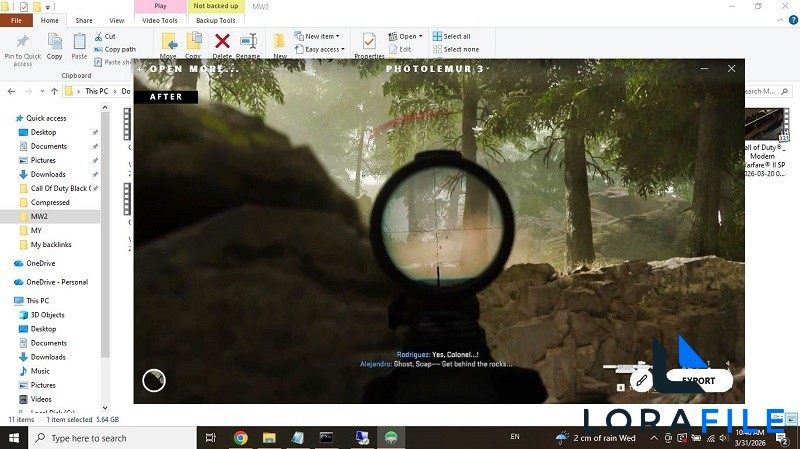Click This PC in the address bar
The width and height of the screenshot is (800, 449).
96,91
